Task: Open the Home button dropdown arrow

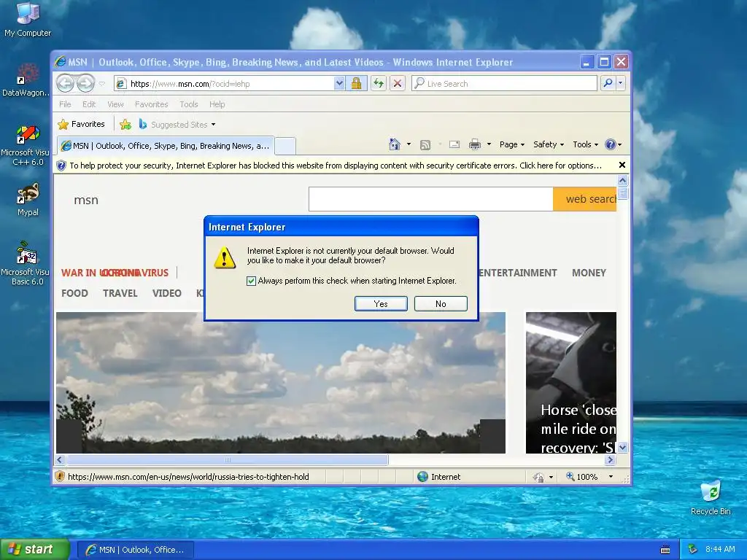Action: pos(409,144)
